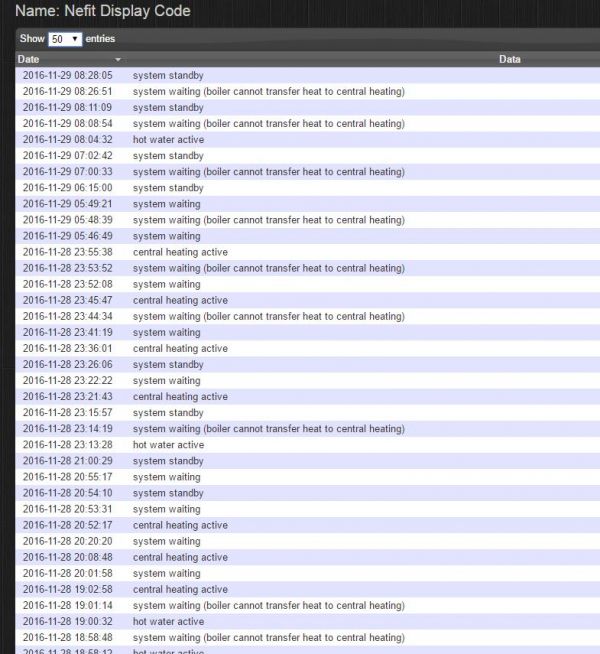Image resolution: width=600 pixels, height=654 pixels.
Task: Click 'central heating active' at 23:55:38
Action: point(180,252)
